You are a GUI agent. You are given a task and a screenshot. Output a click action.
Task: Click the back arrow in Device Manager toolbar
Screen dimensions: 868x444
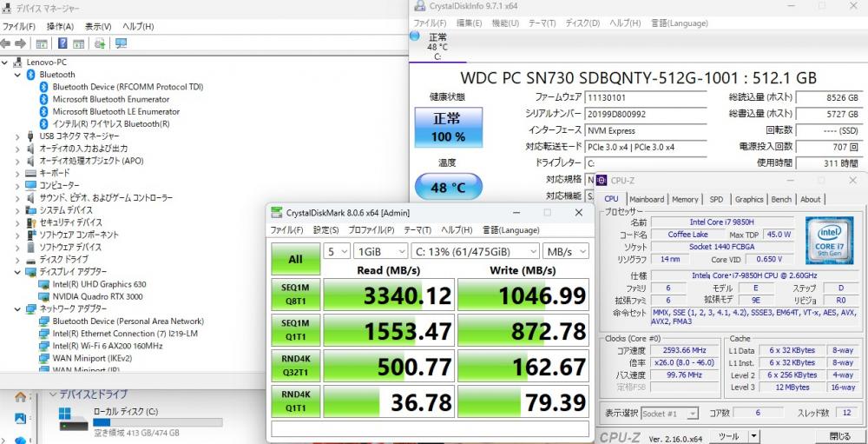pyautogui.click(x=6, y=43)
